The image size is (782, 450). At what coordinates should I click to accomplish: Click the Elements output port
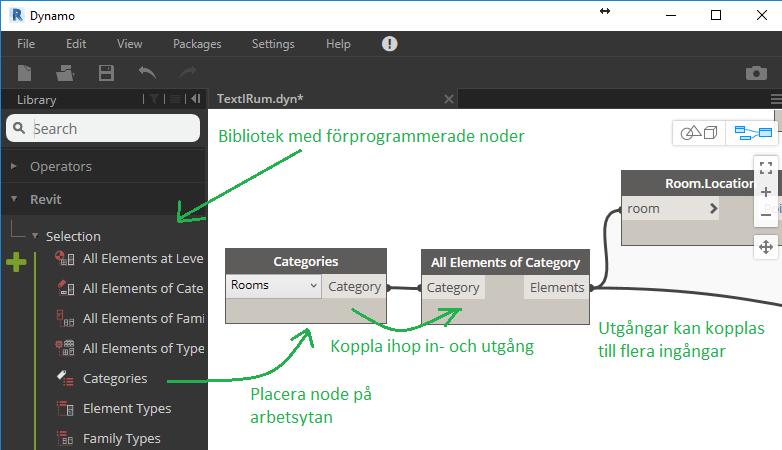point(557,288)
